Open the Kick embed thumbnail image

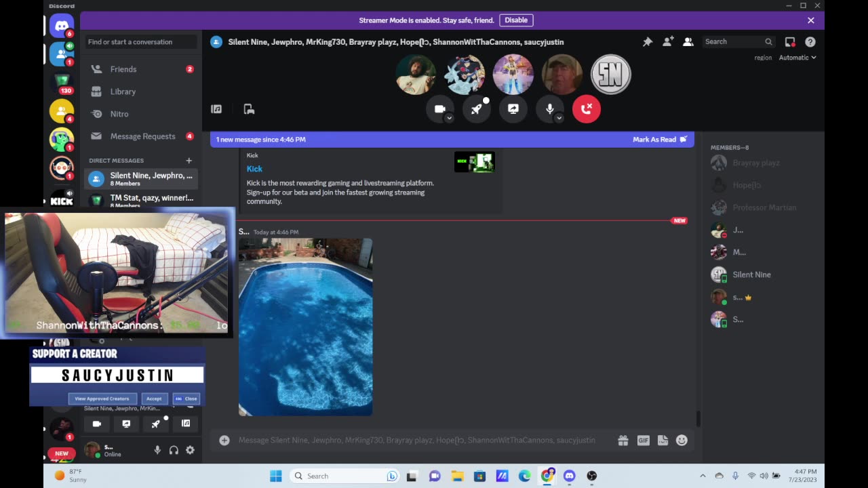475,162
